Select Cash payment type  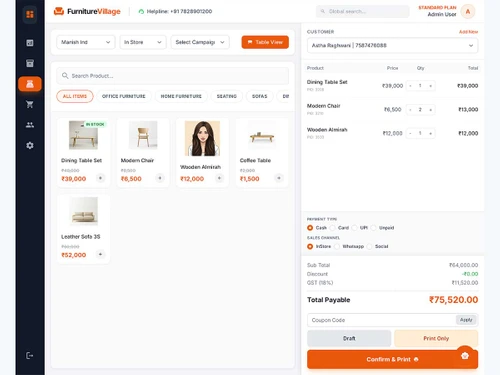point(310,228)
